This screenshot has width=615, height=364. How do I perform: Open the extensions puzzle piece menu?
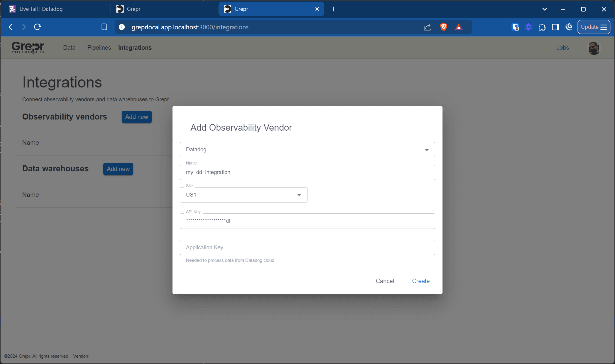coord(542,27)
